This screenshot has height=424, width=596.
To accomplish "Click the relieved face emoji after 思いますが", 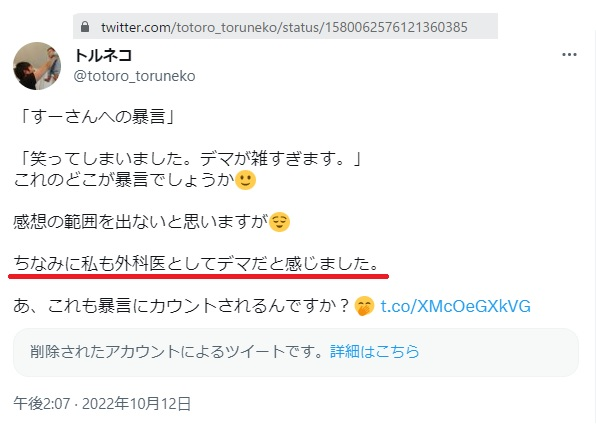I will 279,222.
